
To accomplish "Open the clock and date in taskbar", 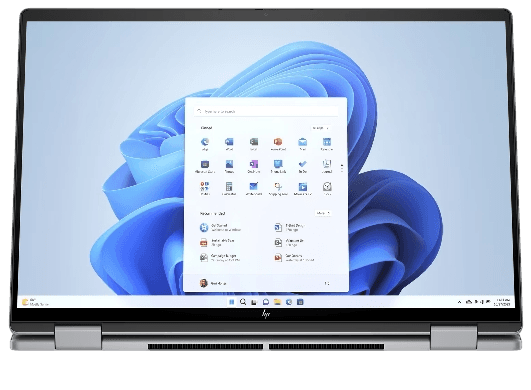I will [502, 302].
